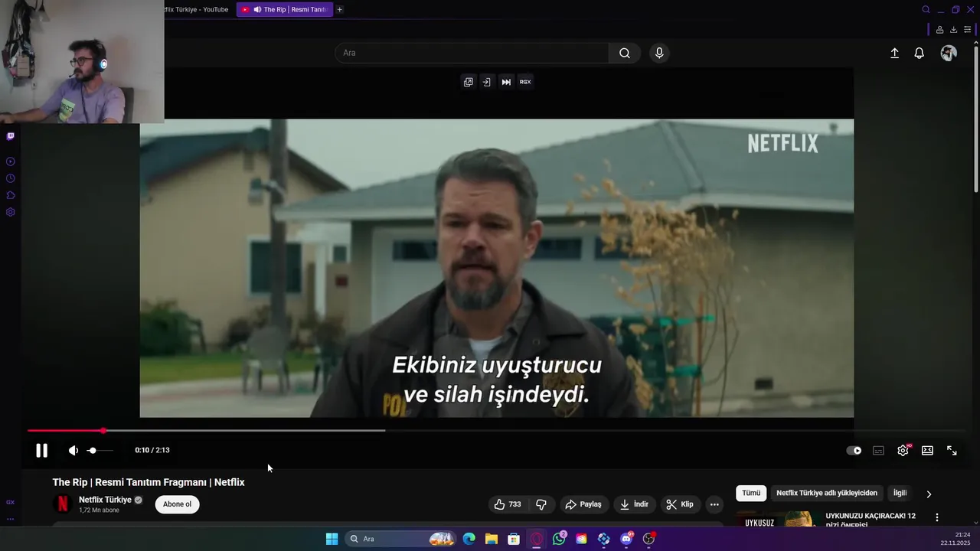
Task: Switch to the 'Türkiye - YouTube' browser tab
Action: (197, 9)
